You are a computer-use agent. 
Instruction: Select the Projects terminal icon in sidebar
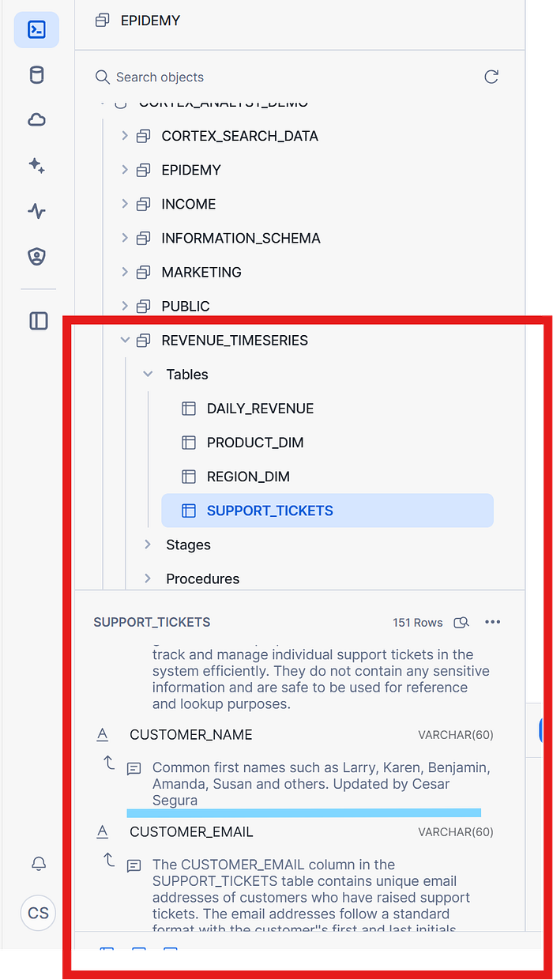click(x=36, y=29)
